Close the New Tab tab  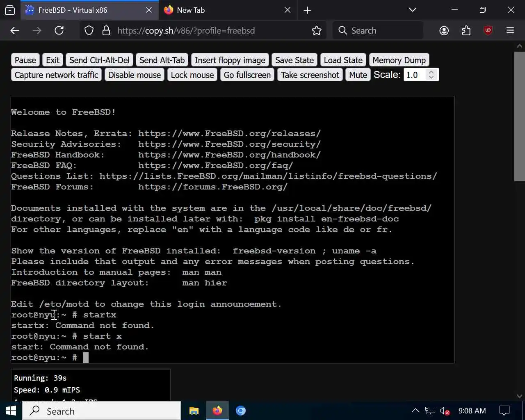(x=288, y=10)
